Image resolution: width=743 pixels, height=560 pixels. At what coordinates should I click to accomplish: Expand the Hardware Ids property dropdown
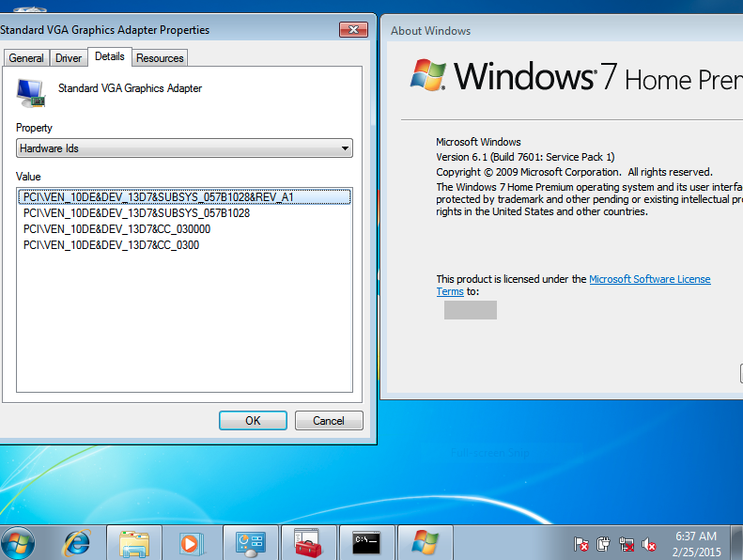tap(184, 148)
